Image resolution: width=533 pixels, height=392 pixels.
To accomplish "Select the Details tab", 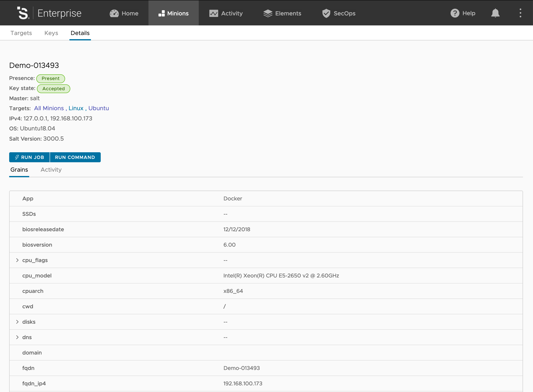I will tap(80, 33).
